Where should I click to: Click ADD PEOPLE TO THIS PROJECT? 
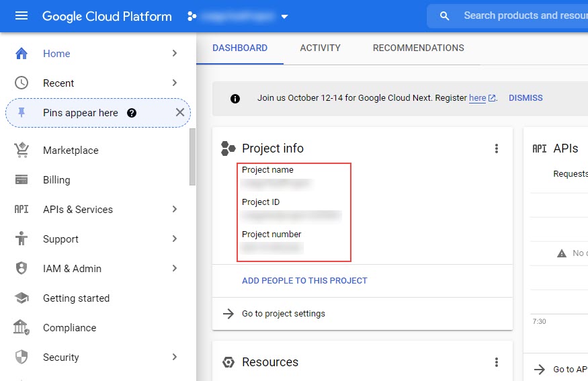coord(304,280)
